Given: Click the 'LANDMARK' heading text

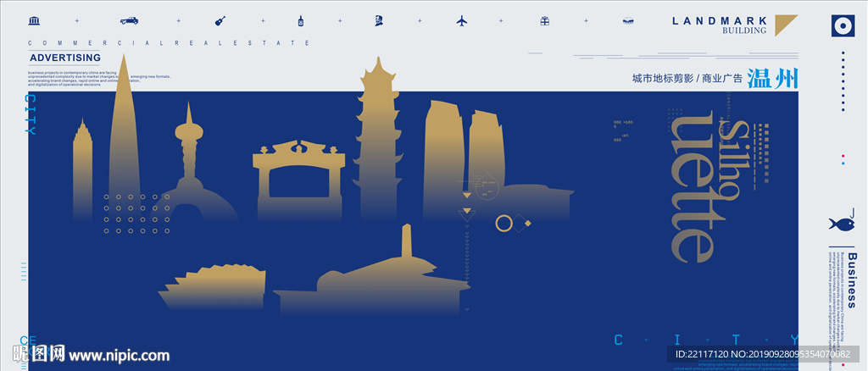Looking at the screenshot, I should (x=719, y=21).
